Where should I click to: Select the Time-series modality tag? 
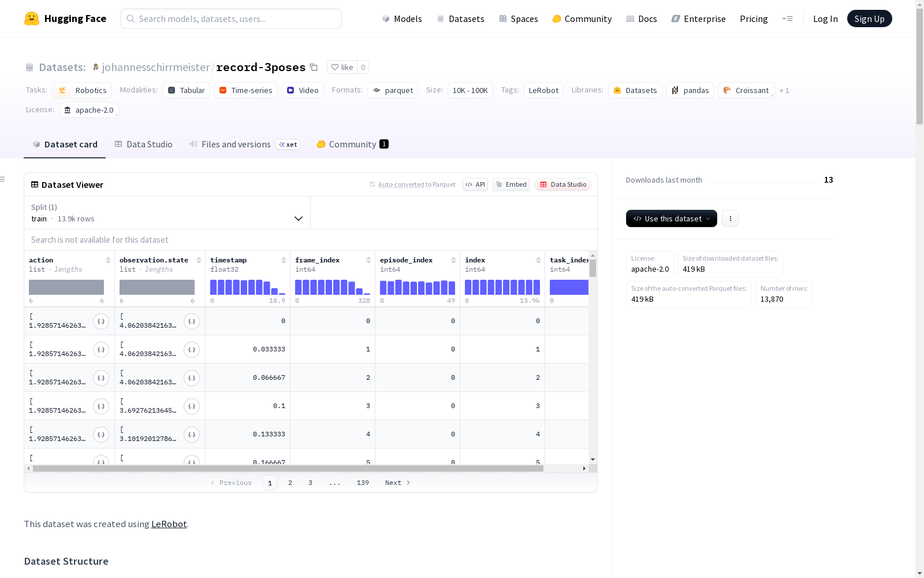(245, 90)
